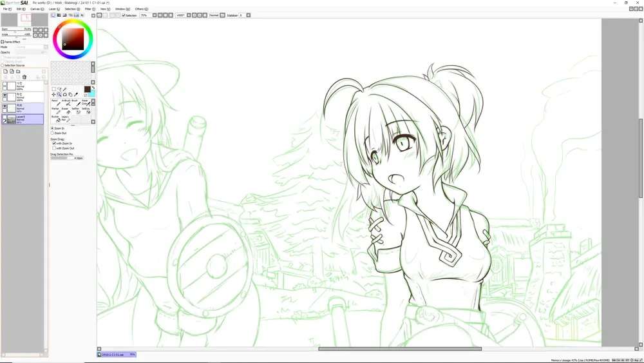
Task: Switch to the 241011 C1-01.sai document tab
Action: pyautogui.click(x=117, y=355)
